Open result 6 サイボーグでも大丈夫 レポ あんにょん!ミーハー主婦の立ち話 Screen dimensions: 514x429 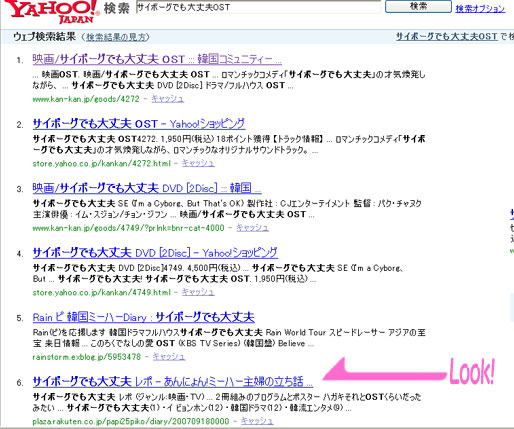coord(173,382)
